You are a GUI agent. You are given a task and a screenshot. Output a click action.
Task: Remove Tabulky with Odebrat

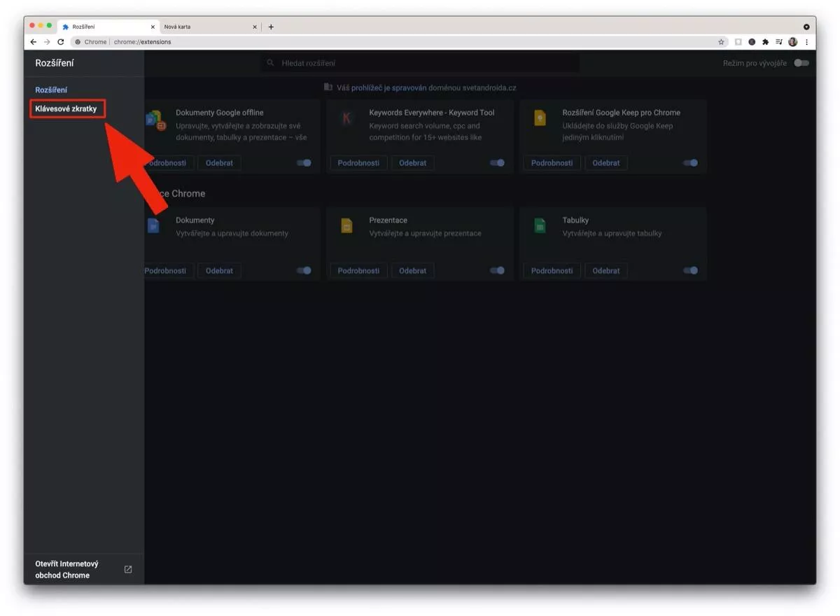[606, 270]
